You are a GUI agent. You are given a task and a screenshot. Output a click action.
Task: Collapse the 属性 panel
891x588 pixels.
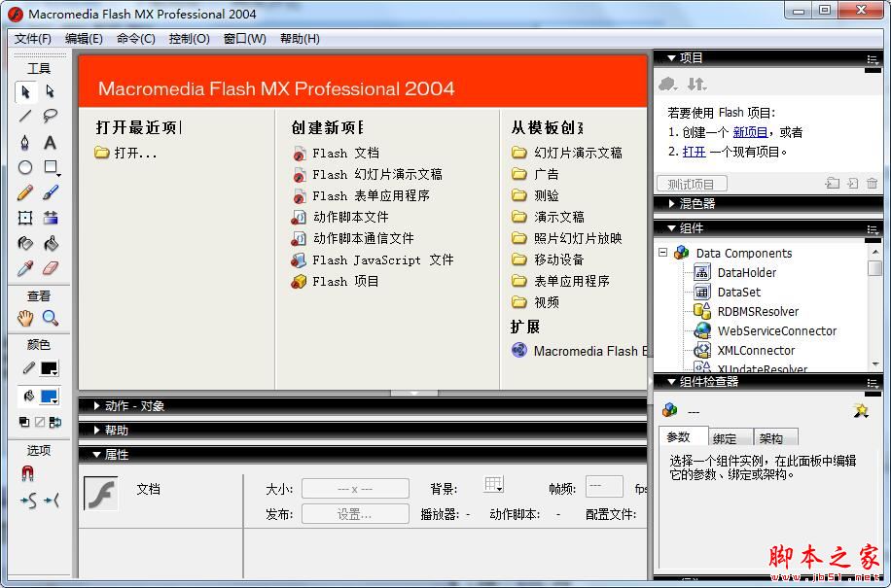(96, 455)
